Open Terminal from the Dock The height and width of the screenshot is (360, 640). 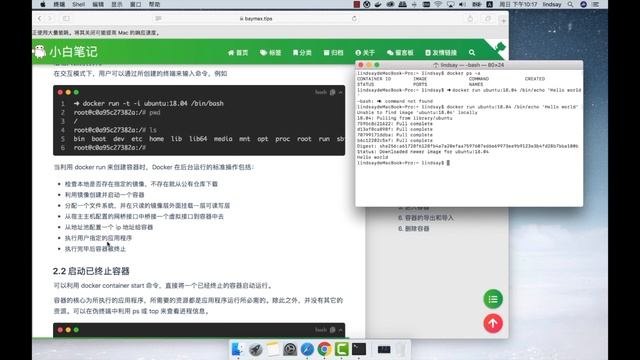359,349
